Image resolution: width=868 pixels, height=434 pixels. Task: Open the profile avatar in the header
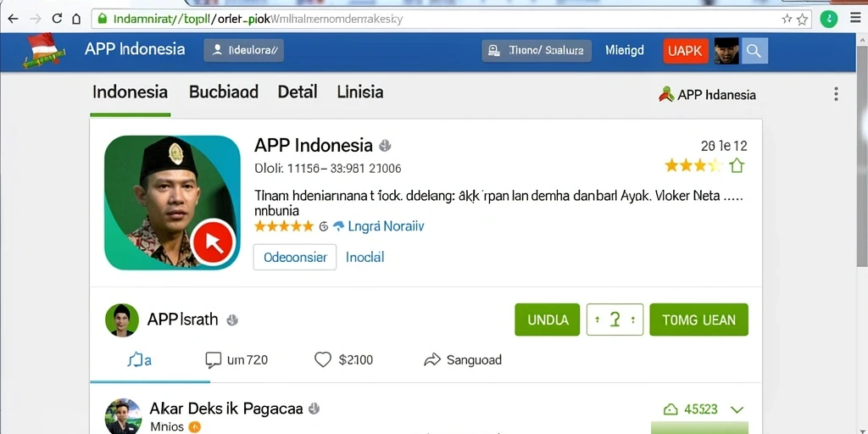tap(726, 51)
